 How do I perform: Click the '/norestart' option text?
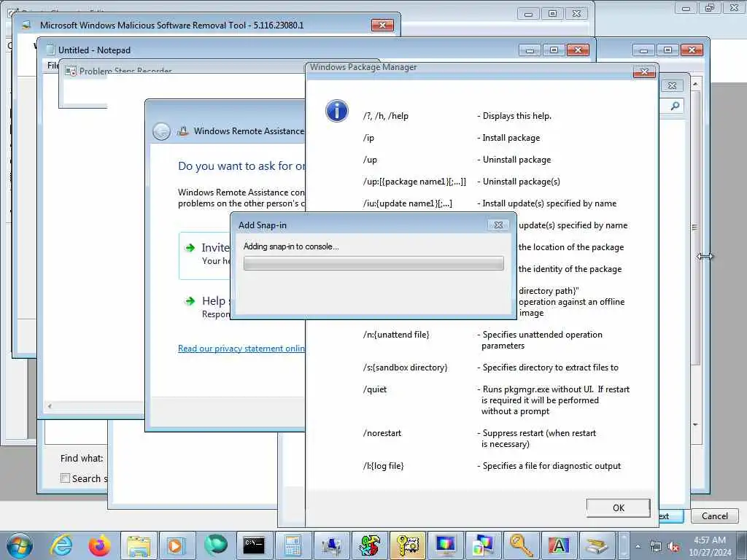382,433
